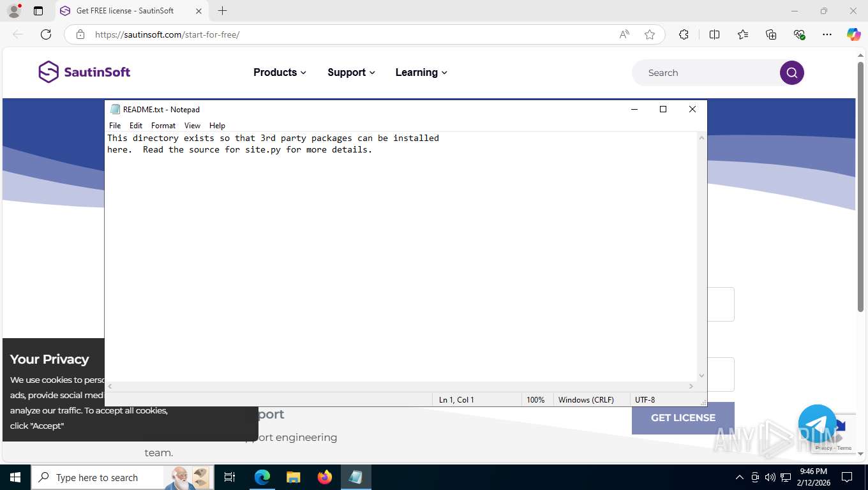Open Edge Collections icon
The image size is (868, 490).
point(771,34)
